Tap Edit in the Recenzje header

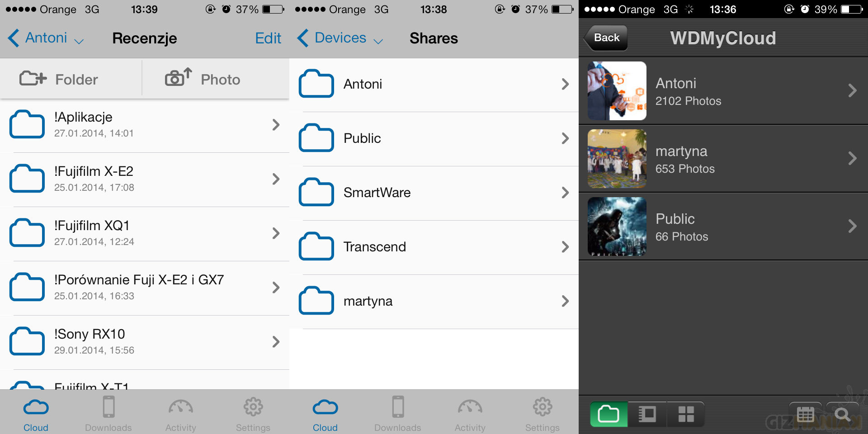point(268,38)
